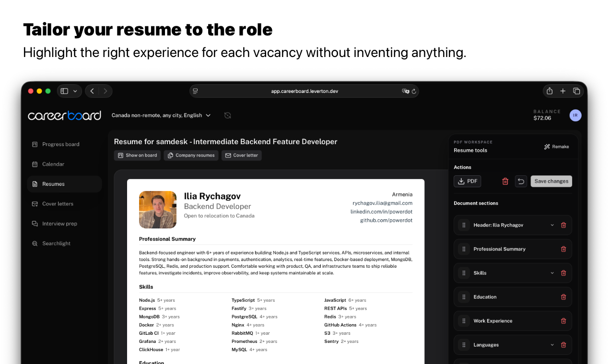Delete the Education section

(563, 297)
